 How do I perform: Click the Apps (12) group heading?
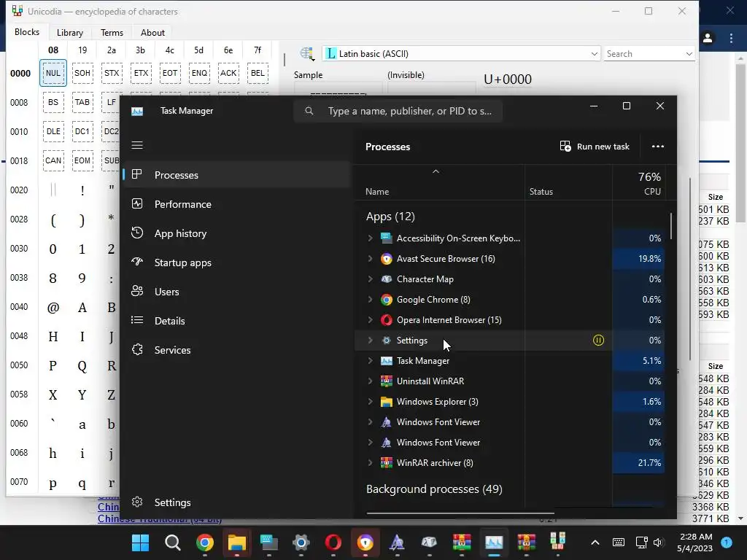[x=390, y=217]
